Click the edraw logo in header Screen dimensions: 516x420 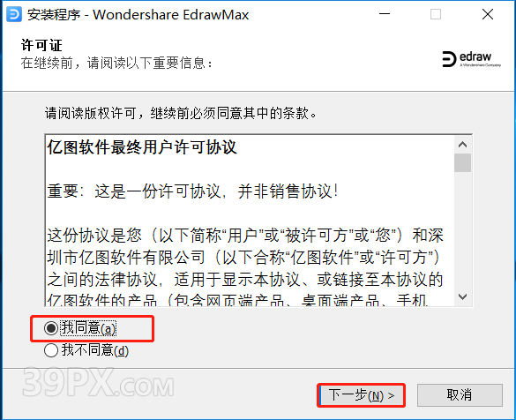[x=471, y=59]
